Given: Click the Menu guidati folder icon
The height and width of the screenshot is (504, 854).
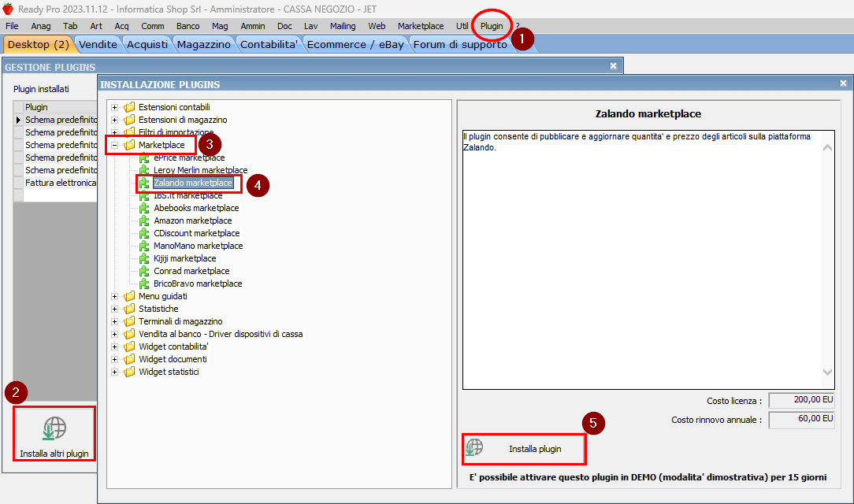Looking at the screenshot, I should 129,296.
